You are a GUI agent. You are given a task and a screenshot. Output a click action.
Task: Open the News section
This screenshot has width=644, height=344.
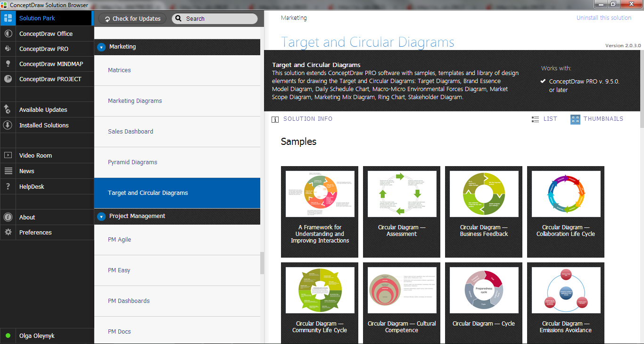27,171
